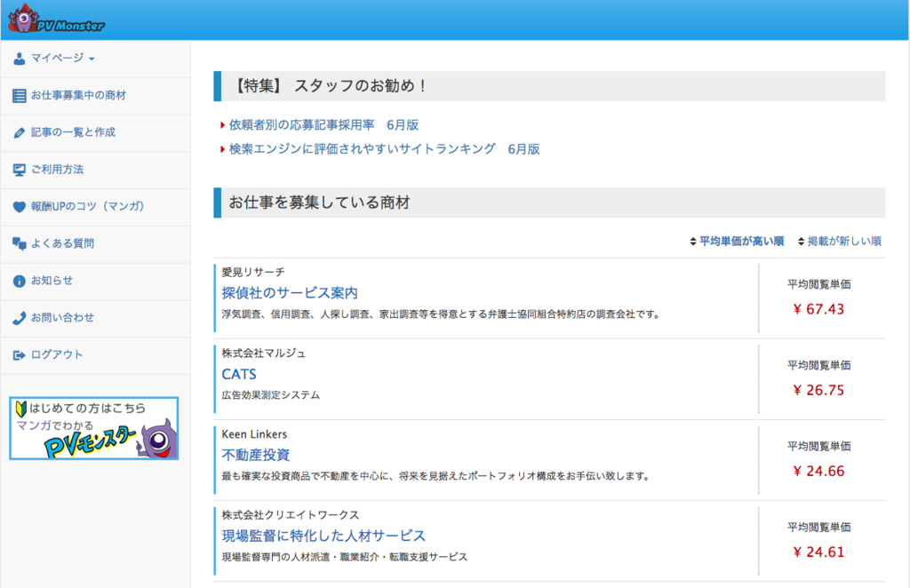
Task: Click the price ¥ 24.66
Action: [x=818, y=471]
